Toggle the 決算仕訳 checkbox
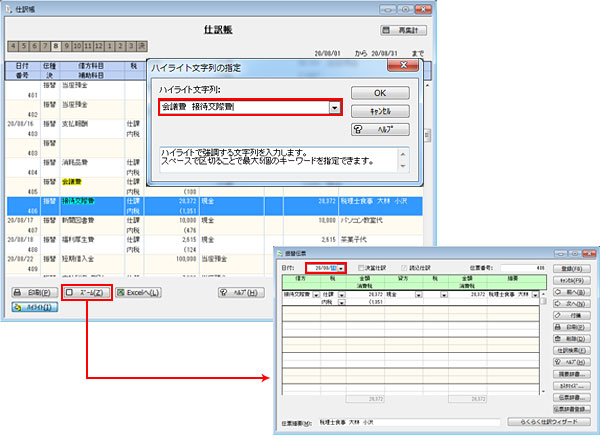The image size is (600, 439). pos(361,268)
